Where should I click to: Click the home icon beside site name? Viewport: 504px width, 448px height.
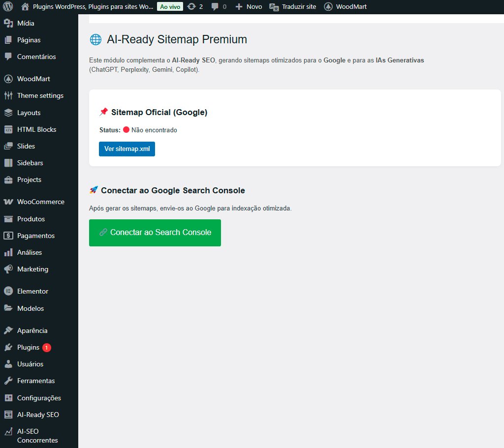click(25, 7)
